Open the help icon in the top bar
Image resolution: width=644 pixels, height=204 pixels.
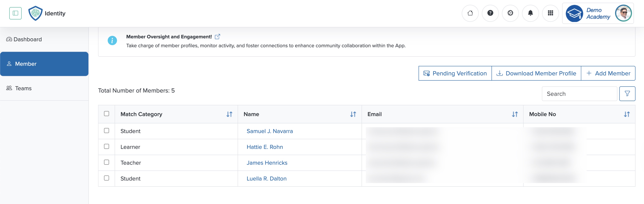(490, 13)
